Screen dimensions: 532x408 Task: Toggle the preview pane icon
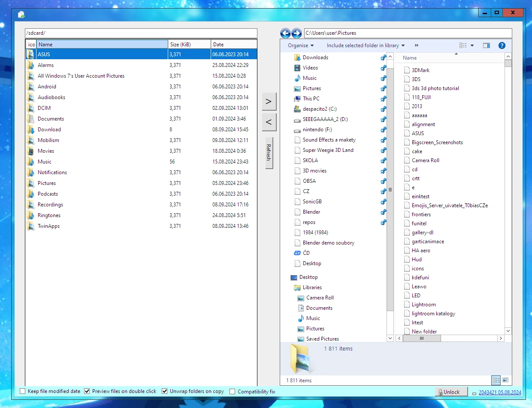pyautogui.click(x=486, y=45)
